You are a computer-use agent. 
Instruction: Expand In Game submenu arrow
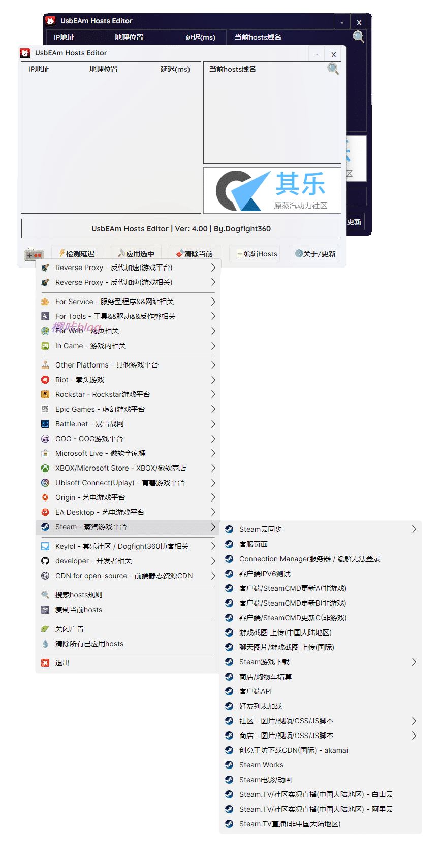pyautogui.click(x=213, y=346)
